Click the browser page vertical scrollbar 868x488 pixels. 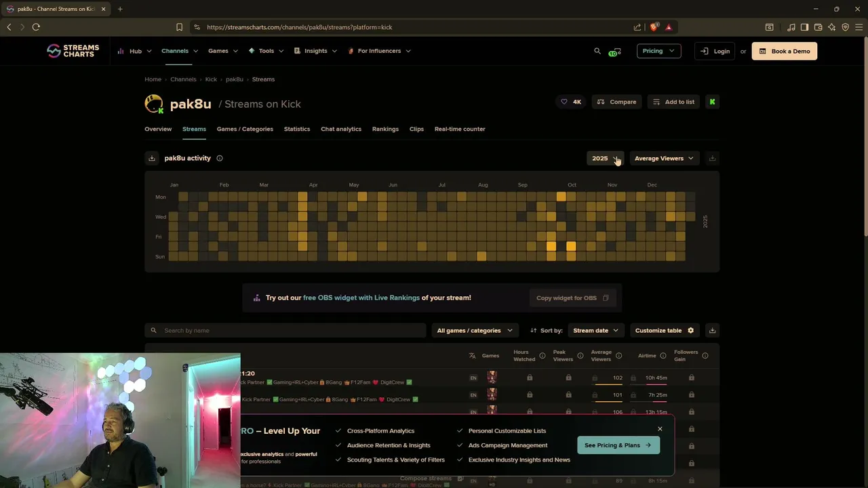click(865, 136)
